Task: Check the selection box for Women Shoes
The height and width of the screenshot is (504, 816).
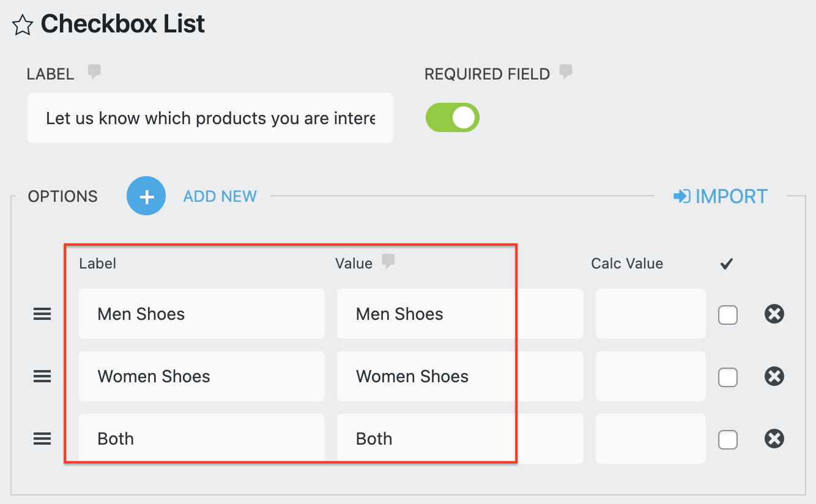Action: pyautogui.click(x=728, y=377)
